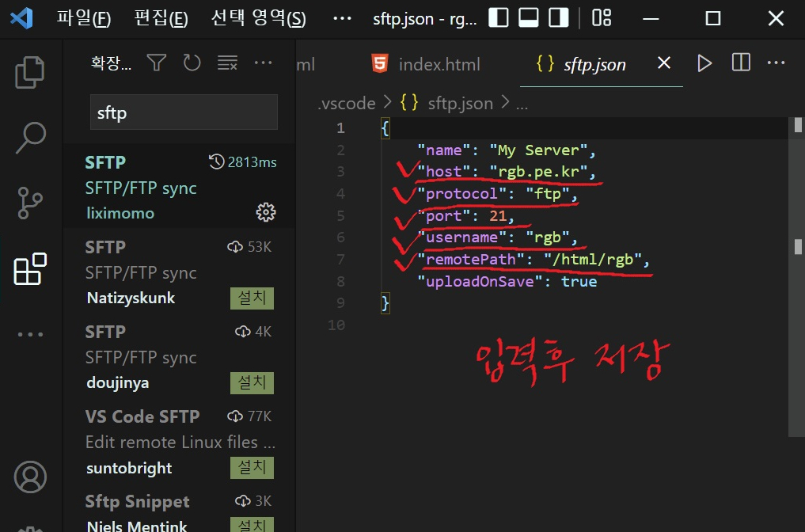The image size is (805, 532).
Task: Open the Extensions view icon
Action: coord(30,270)
